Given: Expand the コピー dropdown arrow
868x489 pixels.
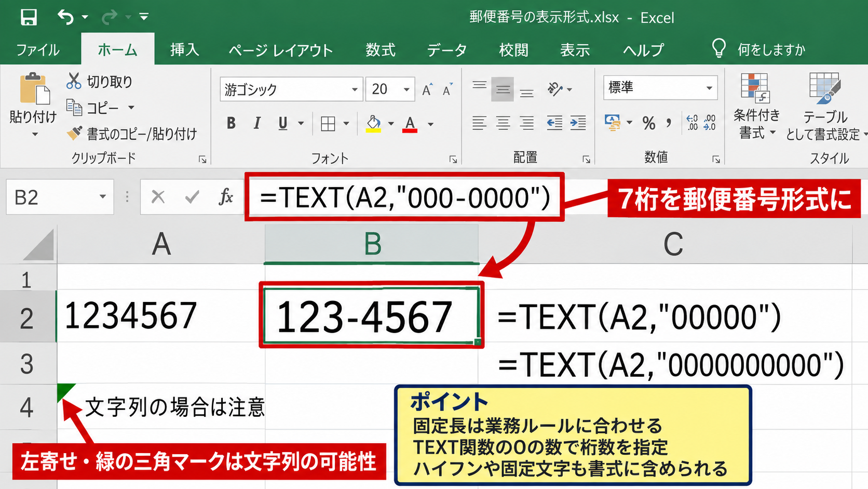Looking at the screenshot, I should 131,108.
